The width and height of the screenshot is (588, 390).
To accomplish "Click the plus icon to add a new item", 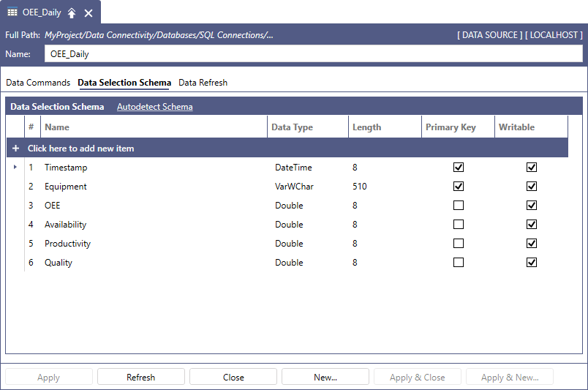I will [x=15, y=149].
